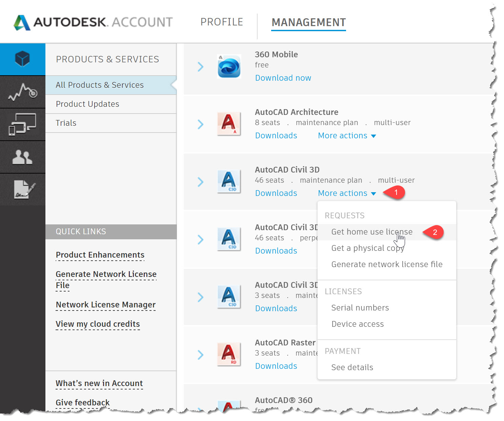Open View my cloud credits quick link
This screenshot has height=421, width=504.
[98, 324]
